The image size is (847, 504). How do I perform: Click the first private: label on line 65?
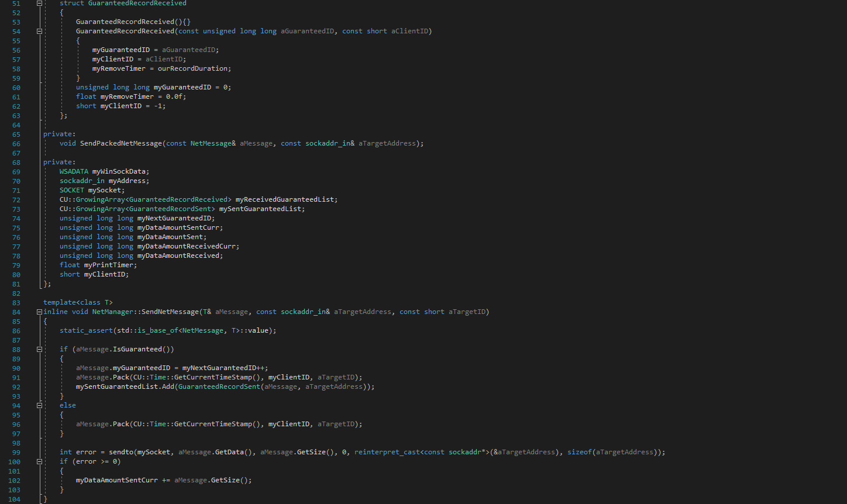[x=60, y=134]
